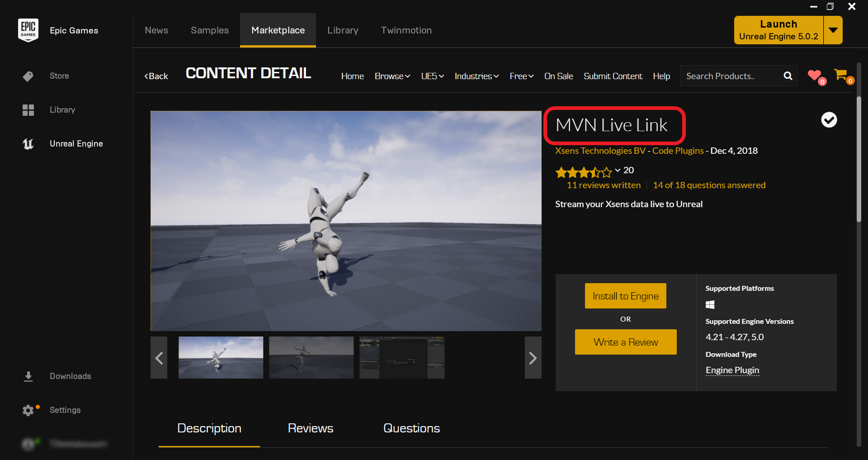Open the top Library tab
868x460 pixels.
point(343,30)
